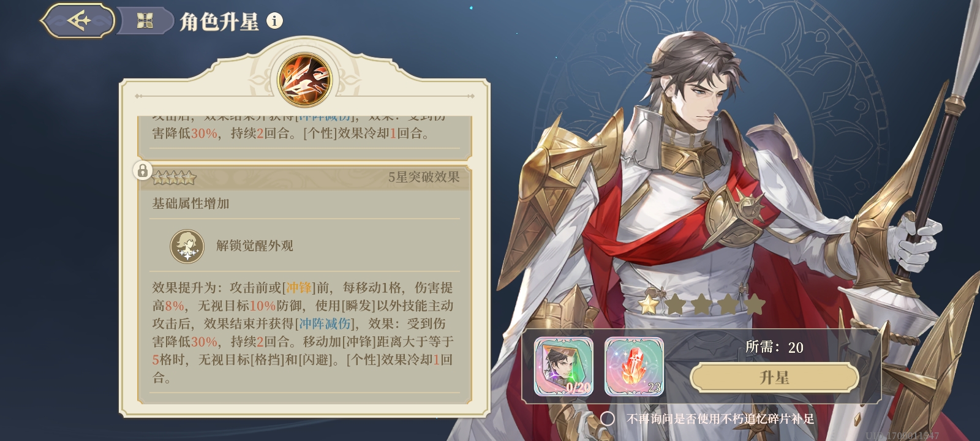The height and width of the screenshot is (441, 980).
Task: Click the 基础属性增加 row
Action: pos(304,203)
